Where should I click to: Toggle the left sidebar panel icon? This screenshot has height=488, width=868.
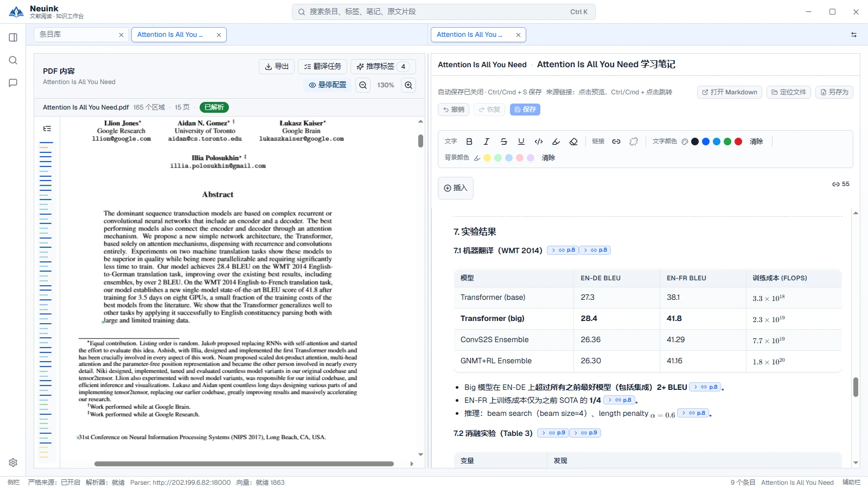pyautogui.click(x=13, y=37)
